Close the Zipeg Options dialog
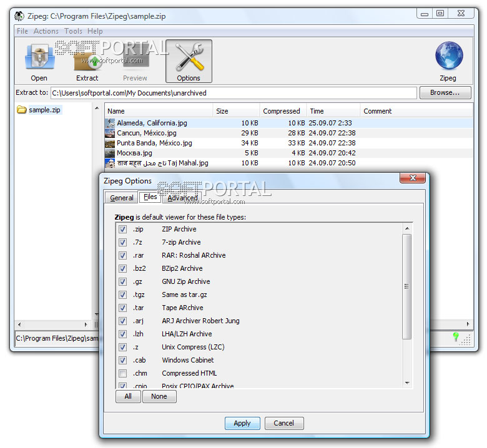 413,178
